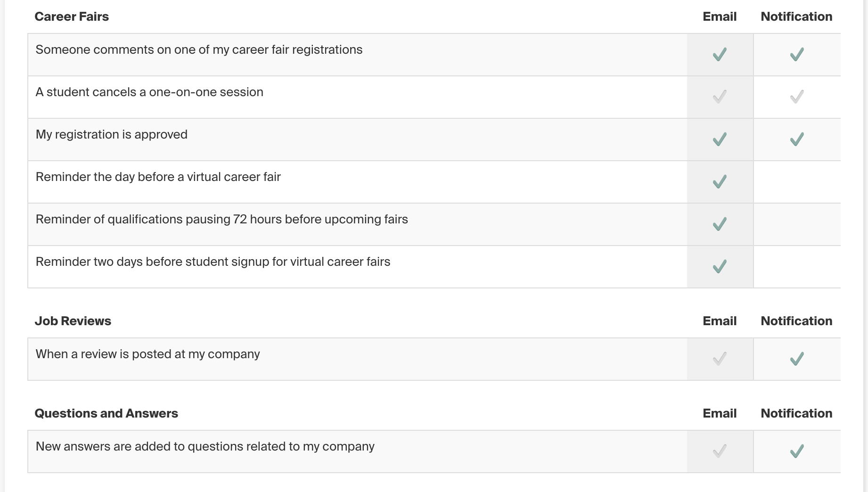Disable email reminder day before virtual career fair
The width and height of the screenshot is (868, 492).
(720, 182)
